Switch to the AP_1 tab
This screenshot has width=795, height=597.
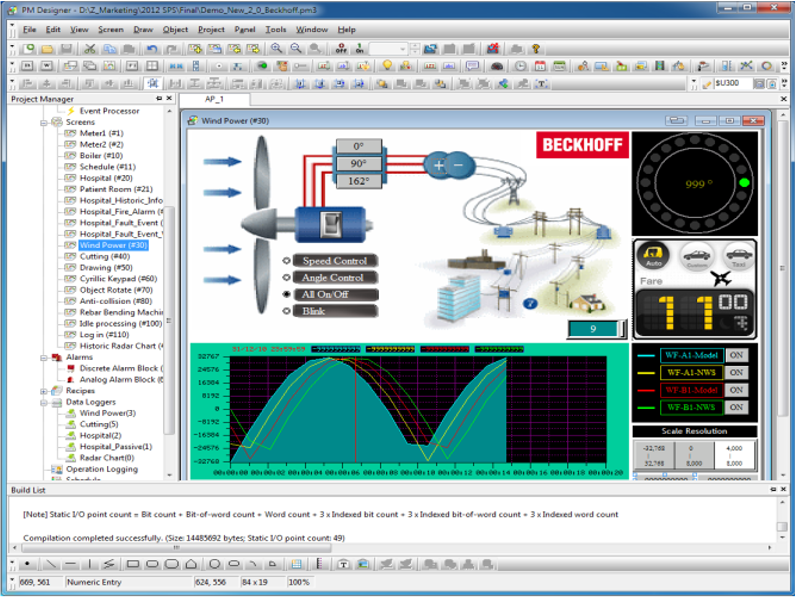coord(214,99)
